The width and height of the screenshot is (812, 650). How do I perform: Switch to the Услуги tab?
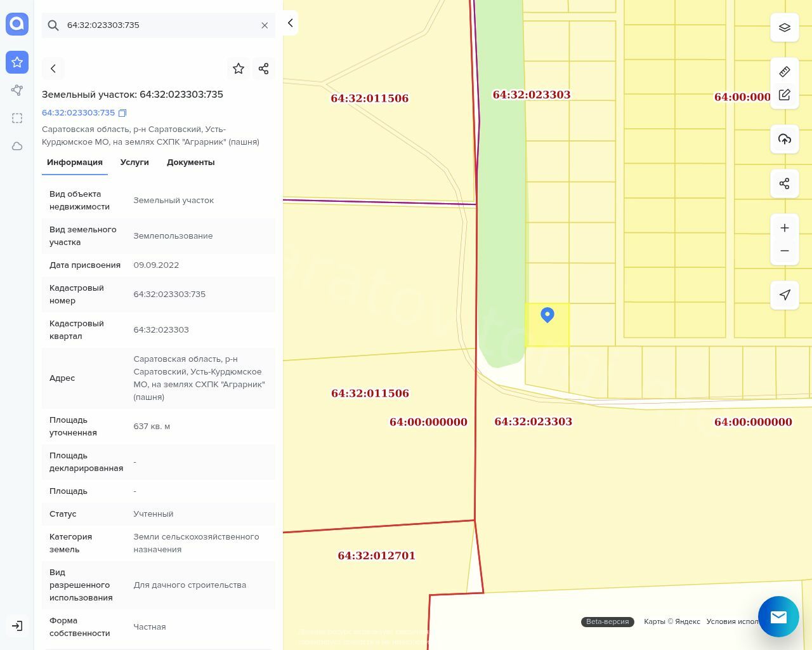click(134, 162)
